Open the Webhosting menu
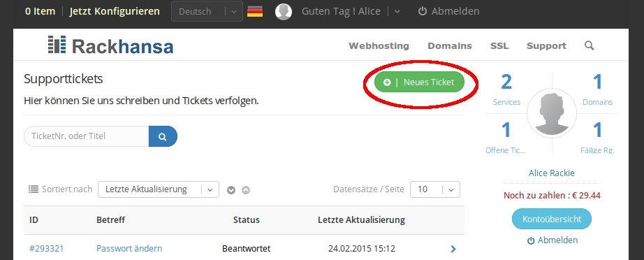This screenshot has height=260, width=644. (x=379, y=46)
